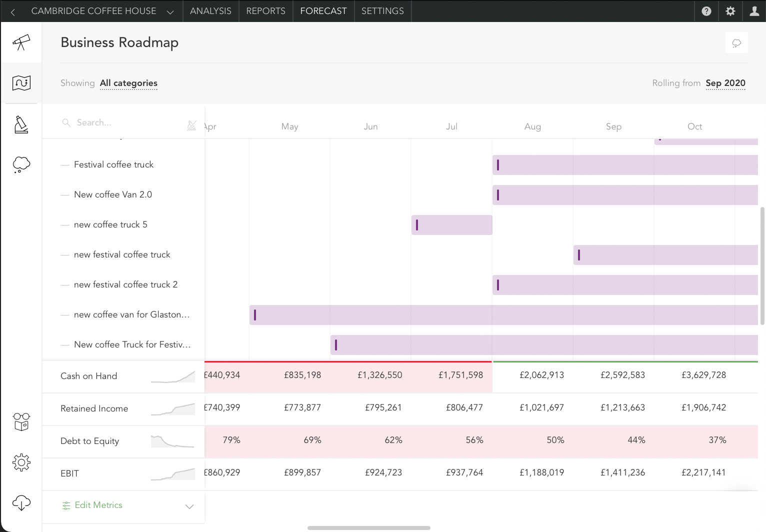Open the Settings tab
Screen dimensions: 766x532
382,11
